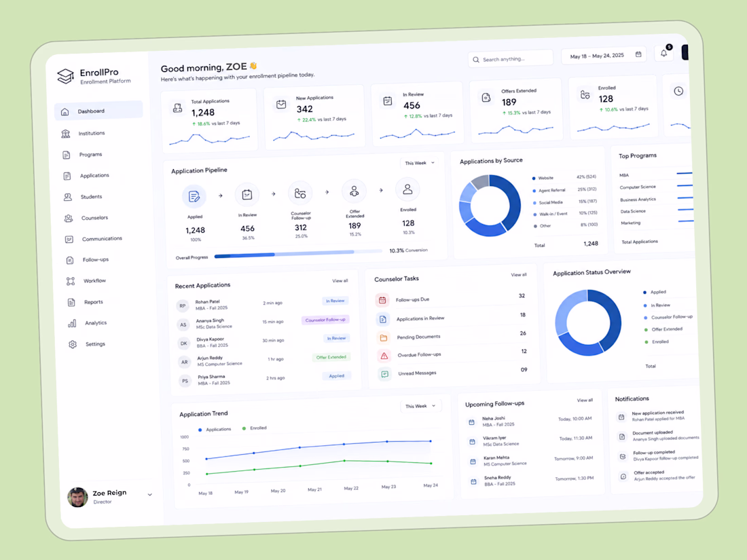
Task: Click the Website legend dot
Action: [534, 179]
